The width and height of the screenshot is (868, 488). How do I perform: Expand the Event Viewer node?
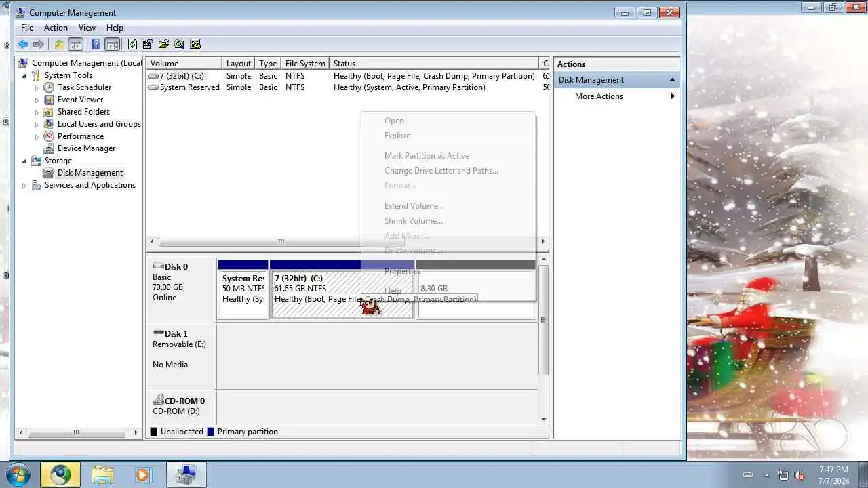37,100
